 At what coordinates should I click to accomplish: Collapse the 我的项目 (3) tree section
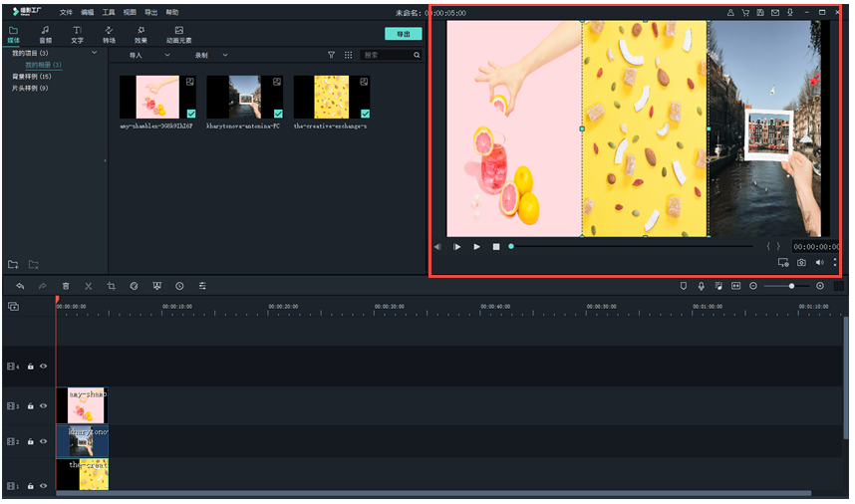[95, 53]
